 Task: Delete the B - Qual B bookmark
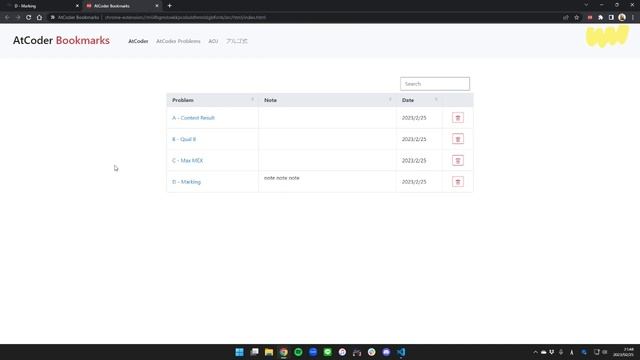pos(458,139)
